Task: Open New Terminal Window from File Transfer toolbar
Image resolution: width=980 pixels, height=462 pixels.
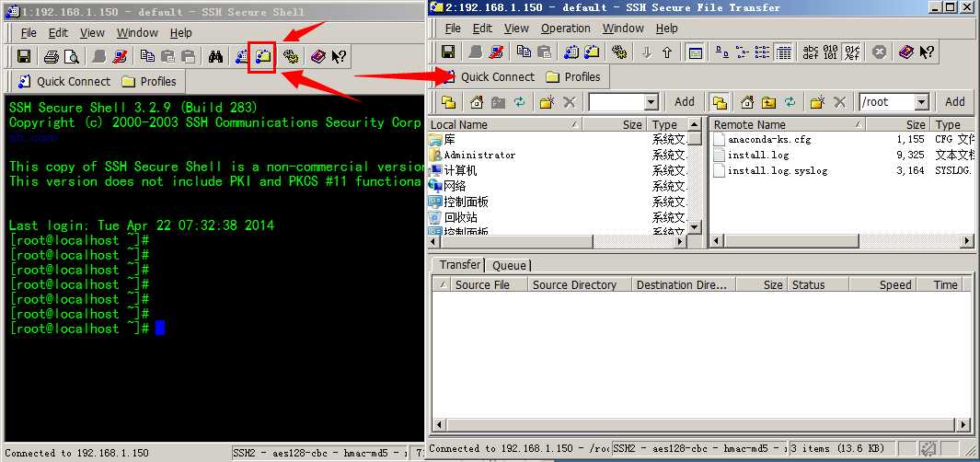Action: (571, 52)
